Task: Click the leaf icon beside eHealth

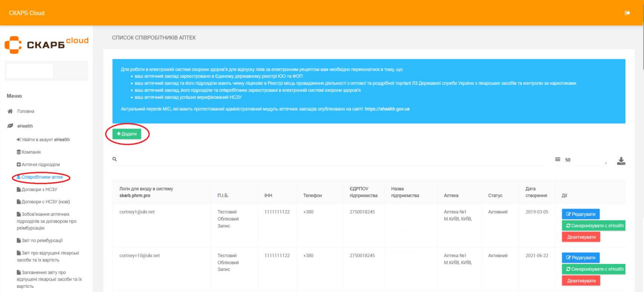Action: click(10, 126)
